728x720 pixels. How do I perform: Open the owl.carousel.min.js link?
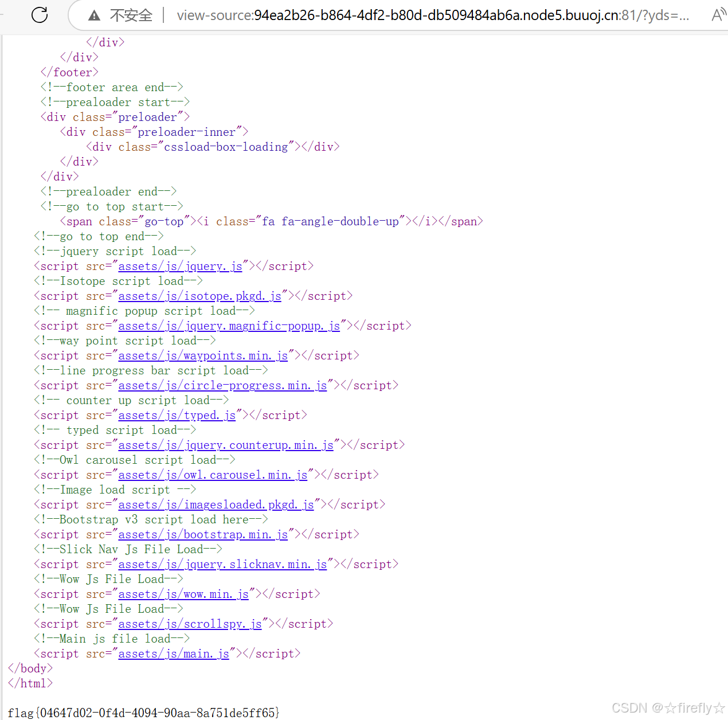tap(213, 475)
